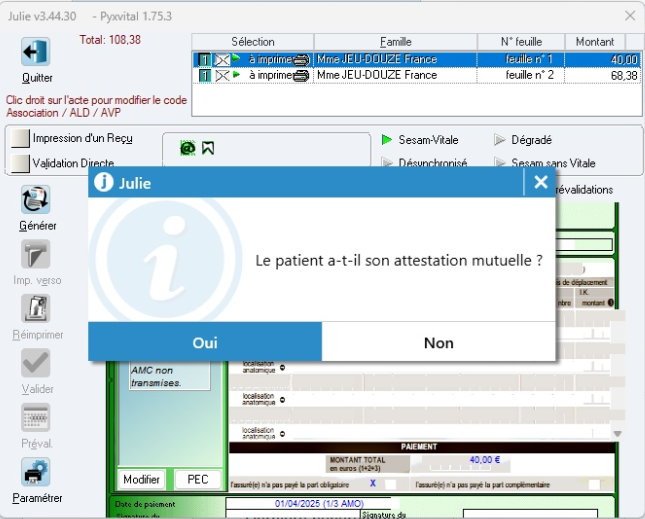
Task: Click the Quitter exit icon
Action: coord(36,53)
